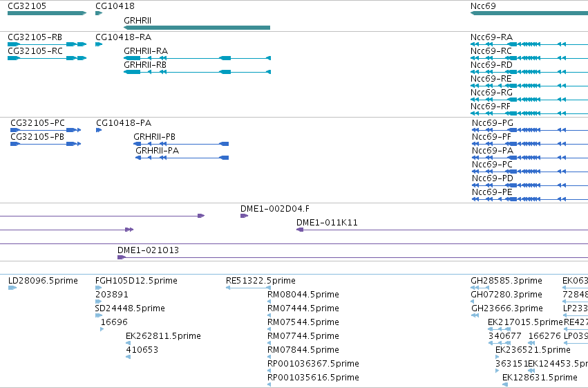Open the DME1-021O13 clone
This screenshot has height=388, width=588.
tap(148, 250)
